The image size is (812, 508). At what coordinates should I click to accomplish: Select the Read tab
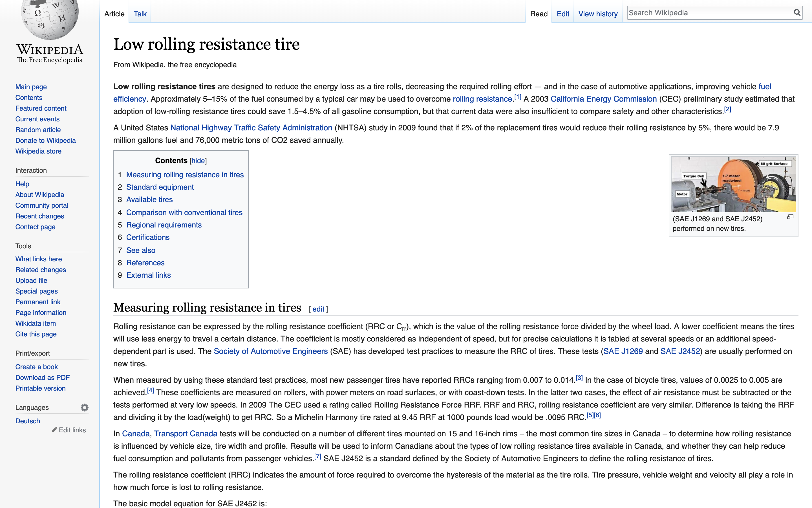(x=539, y=14)
